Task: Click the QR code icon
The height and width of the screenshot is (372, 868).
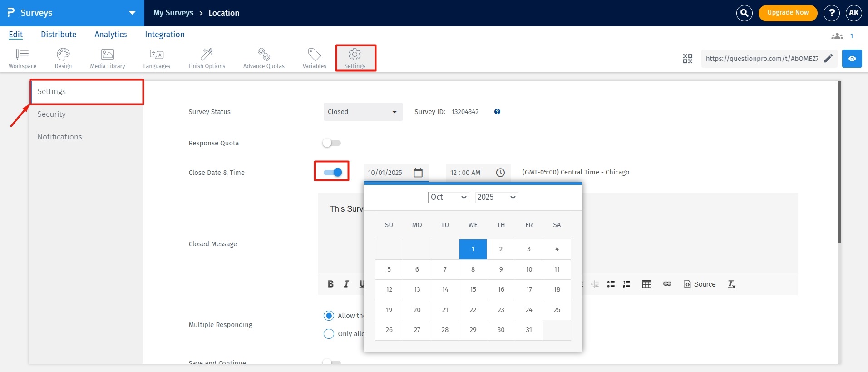Action: coord(688,59)
